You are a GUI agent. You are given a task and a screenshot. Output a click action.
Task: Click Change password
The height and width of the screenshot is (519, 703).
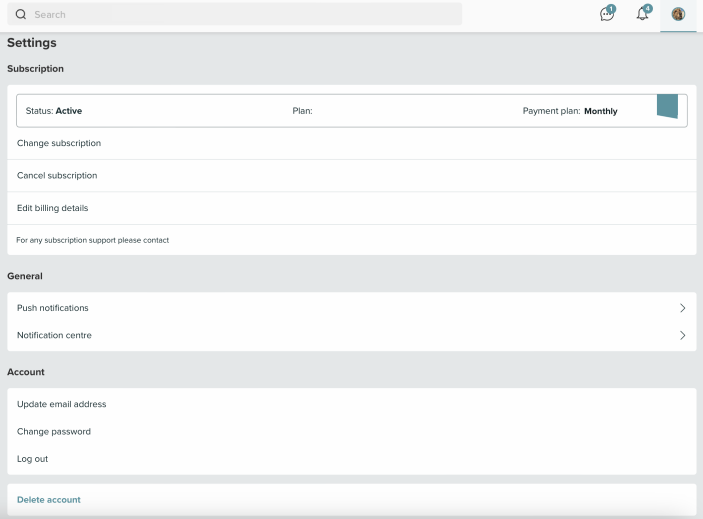[54, 432]
